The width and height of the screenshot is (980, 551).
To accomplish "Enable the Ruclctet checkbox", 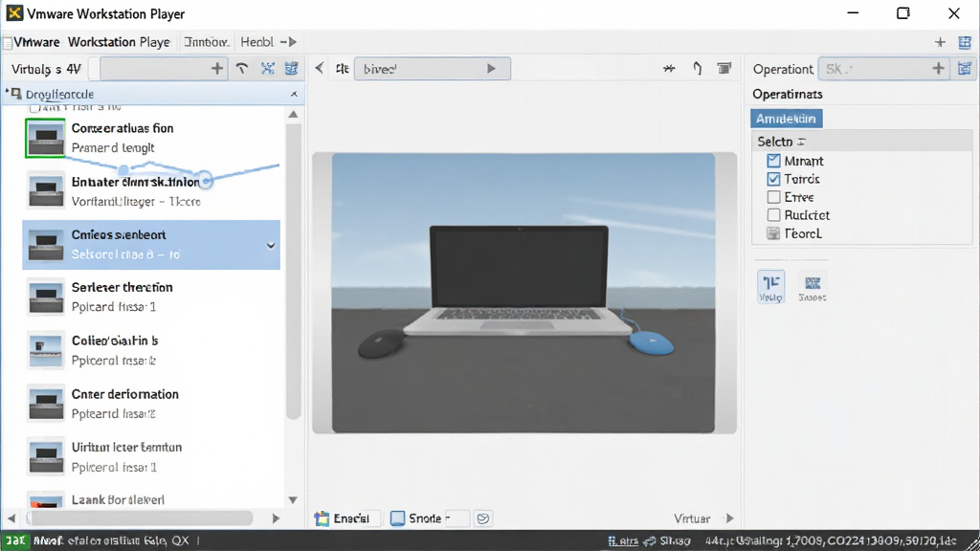I will pos(773,215).
